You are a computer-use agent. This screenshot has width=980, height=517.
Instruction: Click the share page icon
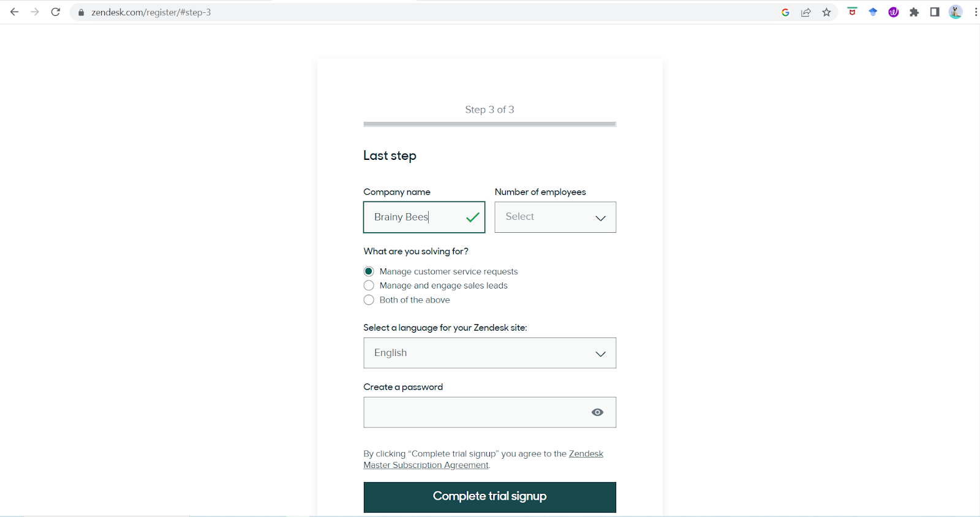(x=806, y=12)
